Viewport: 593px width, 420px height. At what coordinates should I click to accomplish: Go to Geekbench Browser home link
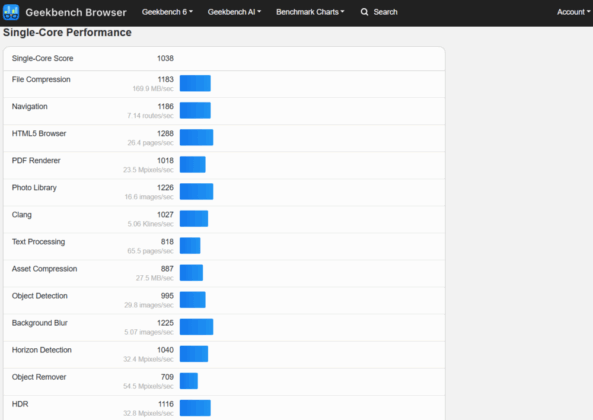coord(76,12)
